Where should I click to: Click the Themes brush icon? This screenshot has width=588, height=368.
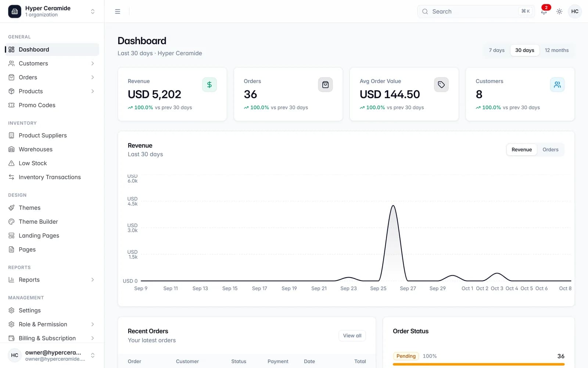11,208
